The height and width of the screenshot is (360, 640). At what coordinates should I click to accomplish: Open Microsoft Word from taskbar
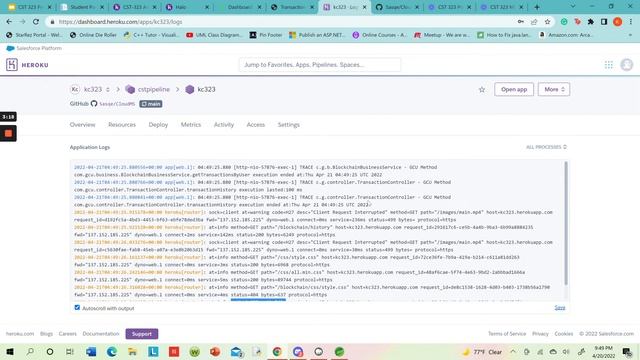coord(91,351)
